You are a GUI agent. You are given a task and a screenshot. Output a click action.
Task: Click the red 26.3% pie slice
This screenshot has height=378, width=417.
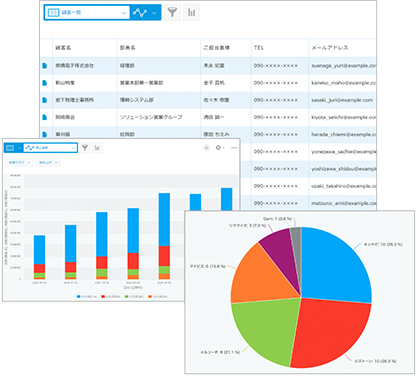[x=330, y=330]
